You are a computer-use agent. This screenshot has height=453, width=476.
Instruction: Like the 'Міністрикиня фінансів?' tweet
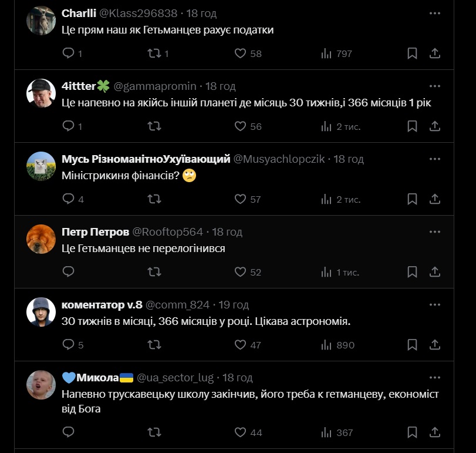click(x=240, y=199)
